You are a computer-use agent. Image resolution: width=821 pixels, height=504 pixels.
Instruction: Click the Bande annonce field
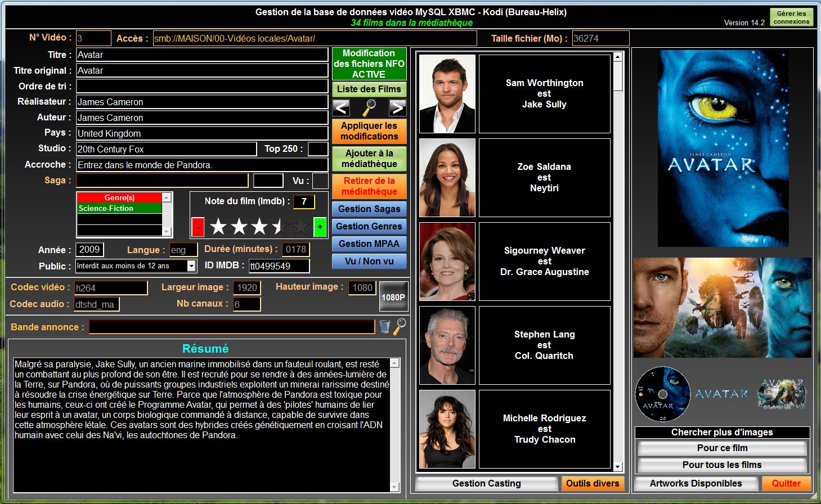[232, 327]
